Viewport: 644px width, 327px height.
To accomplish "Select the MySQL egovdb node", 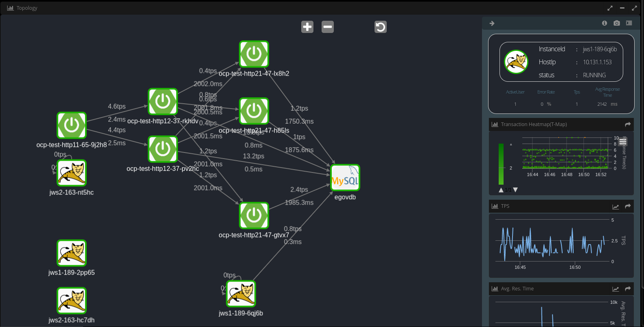I will 345,178.
